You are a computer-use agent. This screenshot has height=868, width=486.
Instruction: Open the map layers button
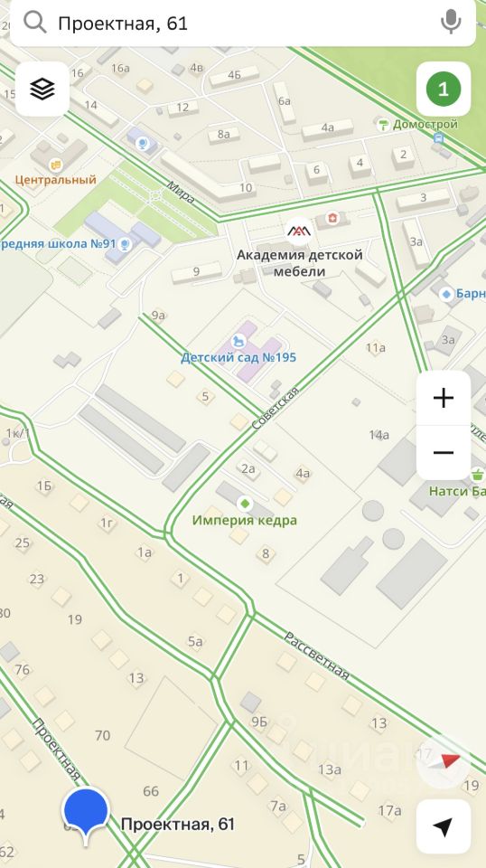click(42, 89)
